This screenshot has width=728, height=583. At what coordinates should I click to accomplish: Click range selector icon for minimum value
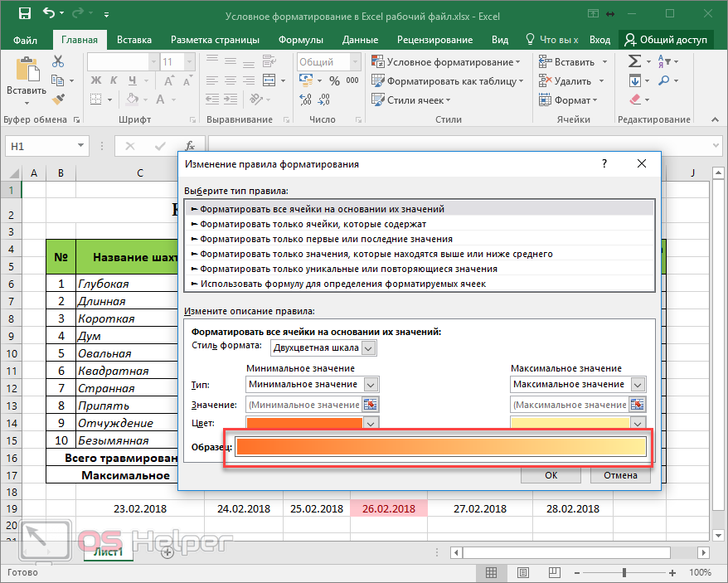coord(371,405)
